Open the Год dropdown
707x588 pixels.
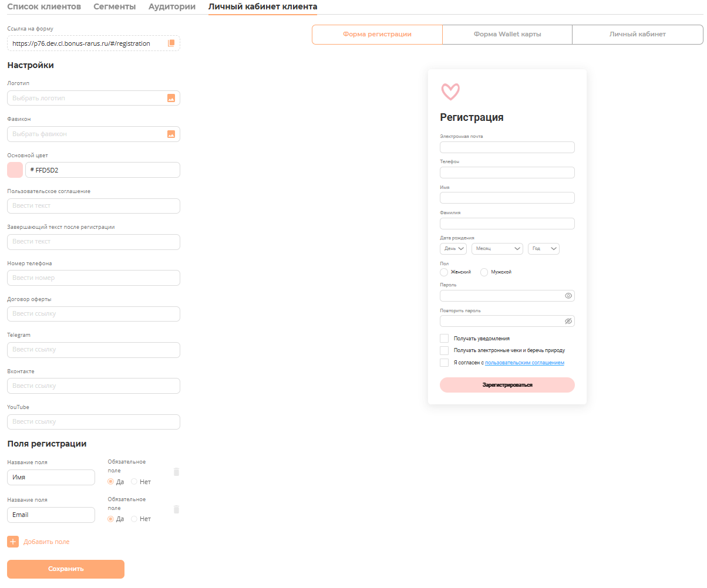[544, 249]
